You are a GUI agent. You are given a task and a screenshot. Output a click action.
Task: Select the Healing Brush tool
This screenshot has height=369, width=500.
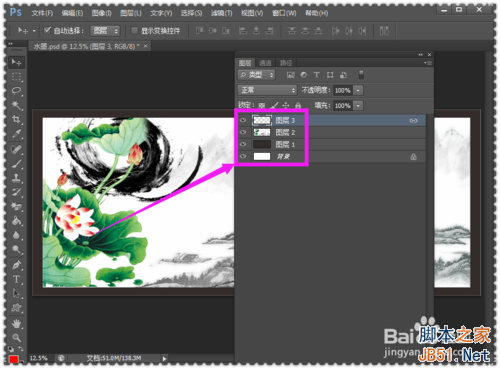[16, 149]
